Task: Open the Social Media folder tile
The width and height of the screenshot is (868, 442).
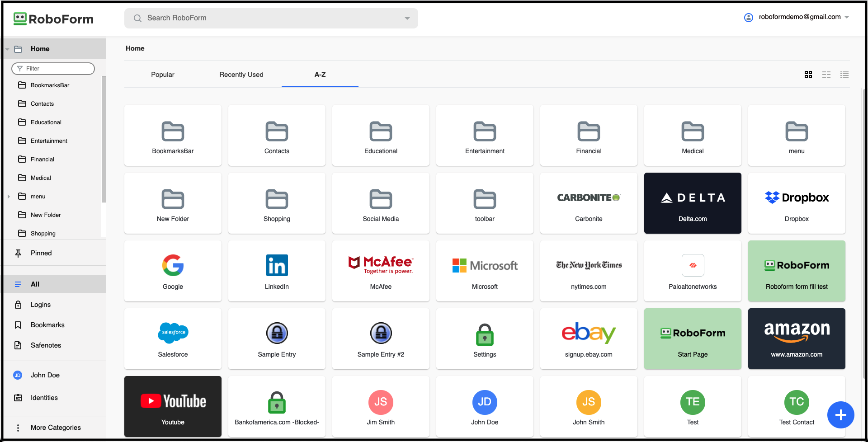Action: (381, 203)
